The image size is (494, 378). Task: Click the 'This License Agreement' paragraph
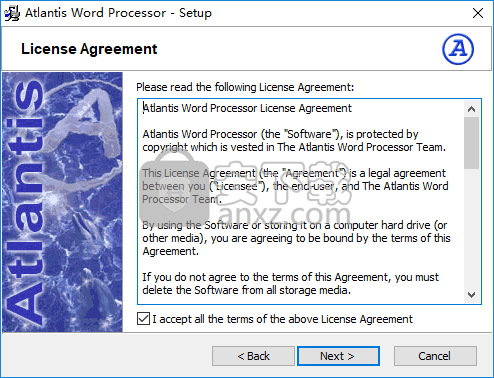click(295, 186)
